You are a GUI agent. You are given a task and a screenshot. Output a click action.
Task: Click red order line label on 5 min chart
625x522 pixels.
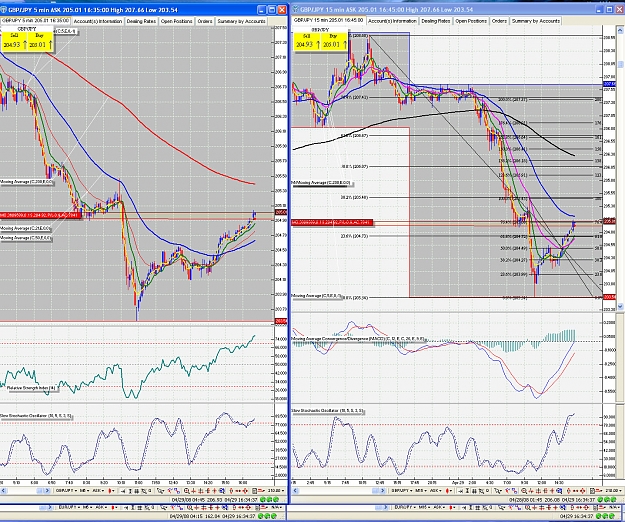(x=40, y=215)
